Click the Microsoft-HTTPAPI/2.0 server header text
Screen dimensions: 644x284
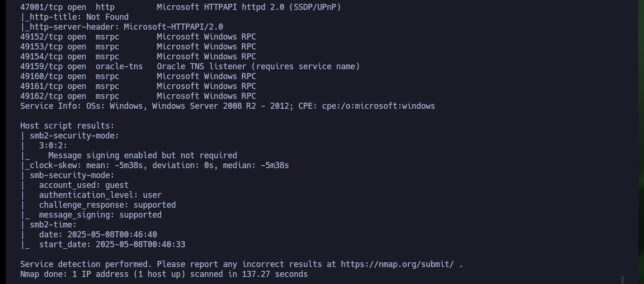pyautogui.click(x=173, y=27)
